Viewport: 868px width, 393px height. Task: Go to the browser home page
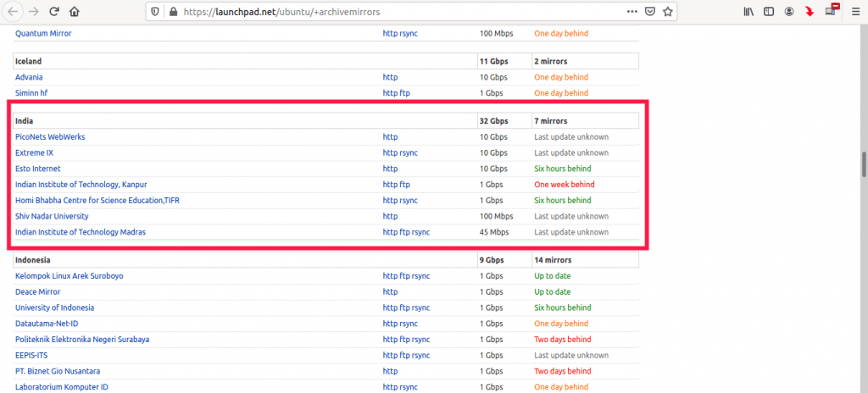click(x=75, y=12)
